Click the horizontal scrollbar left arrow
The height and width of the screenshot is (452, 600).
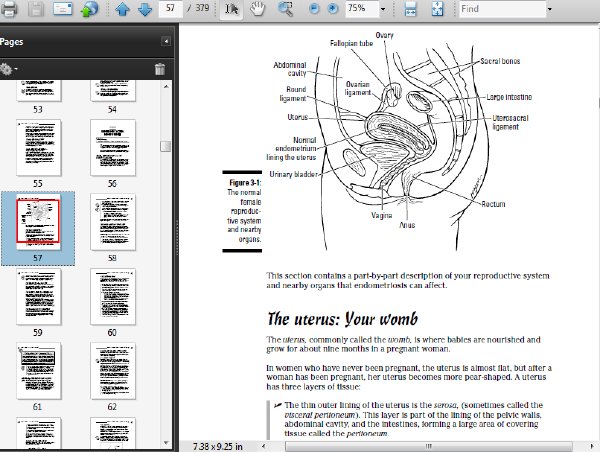click(263, 446)
